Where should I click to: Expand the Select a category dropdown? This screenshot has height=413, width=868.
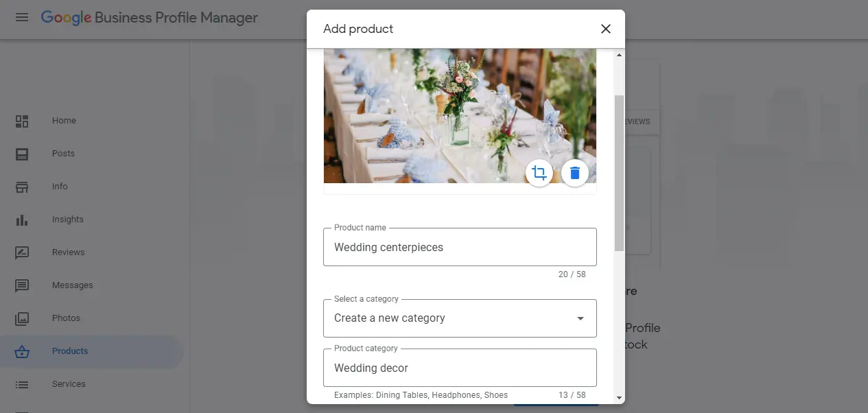[460, 318]
